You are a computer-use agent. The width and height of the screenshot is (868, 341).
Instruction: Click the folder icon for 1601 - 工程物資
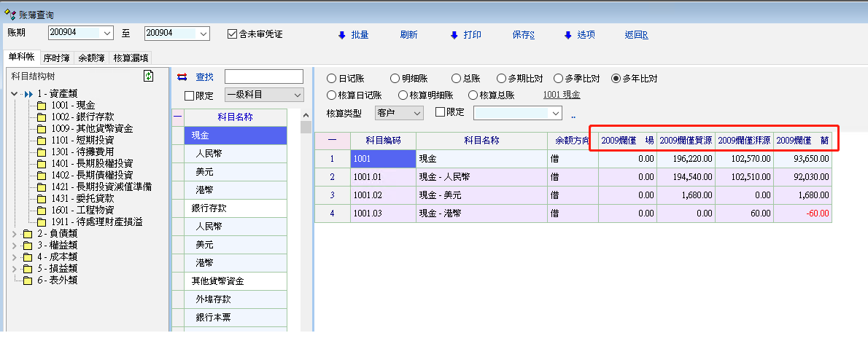click(42, 211)
